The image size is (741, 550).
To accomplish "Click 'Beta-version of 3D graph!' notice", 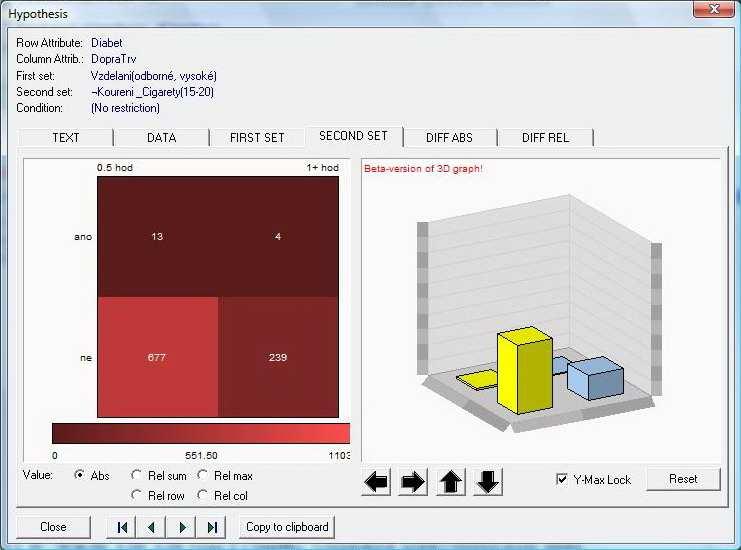I will pyautogui.click(x=423, y=169).
